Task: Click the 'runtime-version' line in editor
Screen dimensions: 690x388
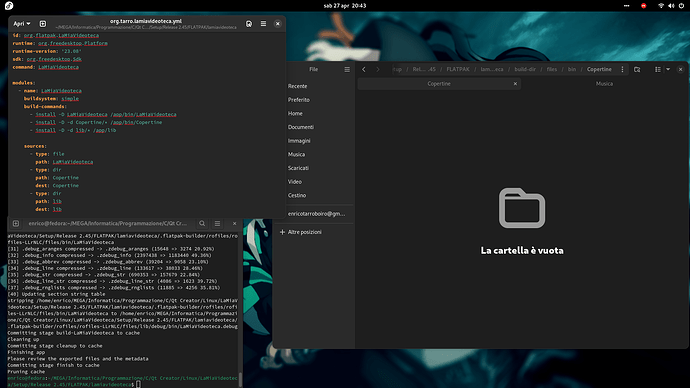Action: tap(47, 51)
